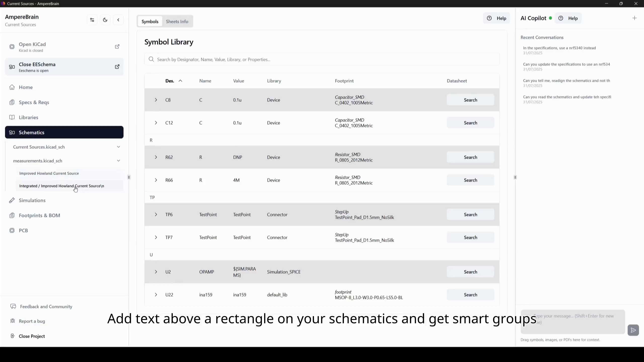Open the Home page
644x362 pixels.
[x=64, y=87]
